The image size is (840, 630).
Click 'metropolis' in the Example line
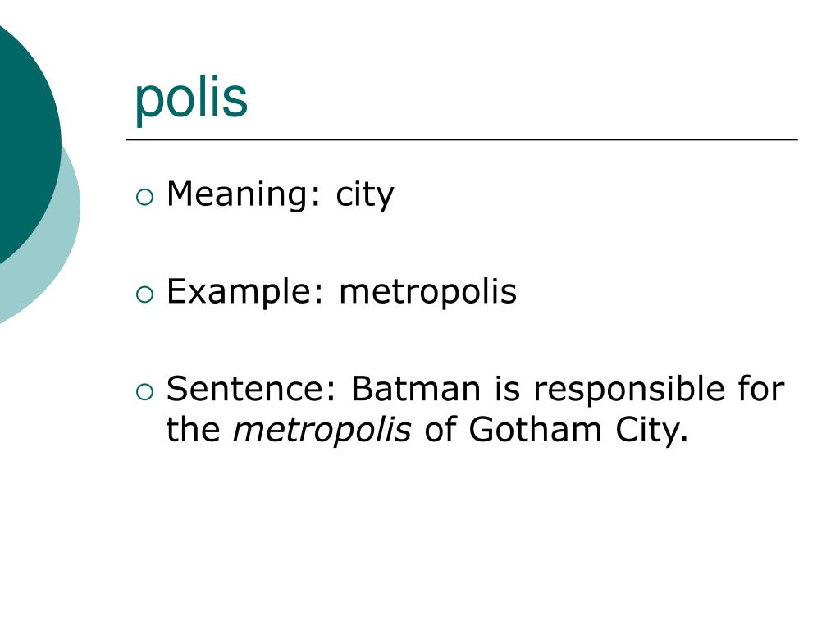pyautogui.click(x=428, y=292)
